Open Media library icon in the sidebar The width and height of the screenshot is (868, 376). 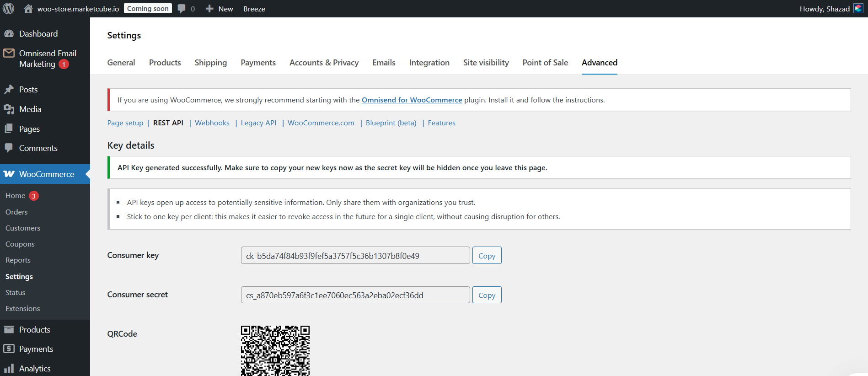point(9,109)
